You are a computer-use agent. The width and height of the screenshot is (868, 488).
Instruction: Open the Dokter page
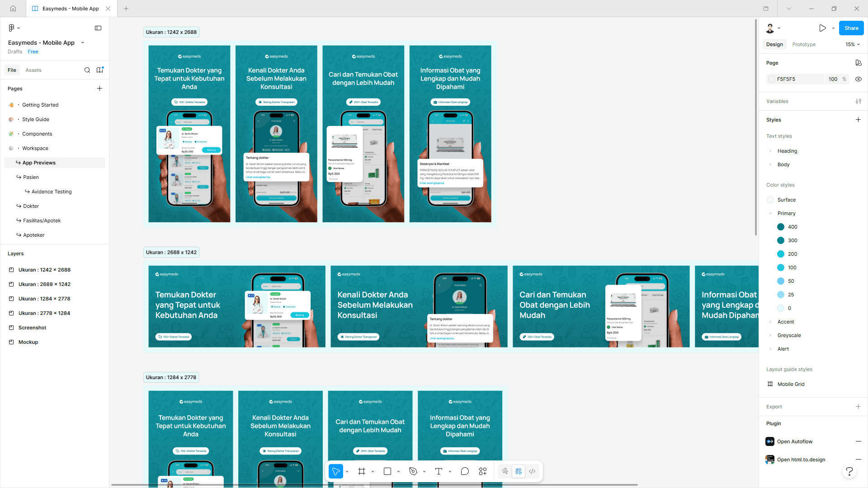pos(31,206)
